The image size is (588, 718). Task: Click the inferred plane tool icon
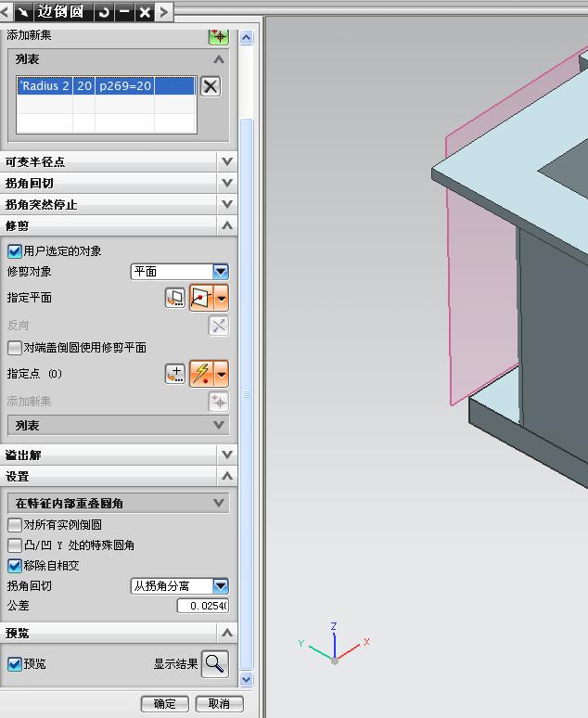tap(201, 298)
